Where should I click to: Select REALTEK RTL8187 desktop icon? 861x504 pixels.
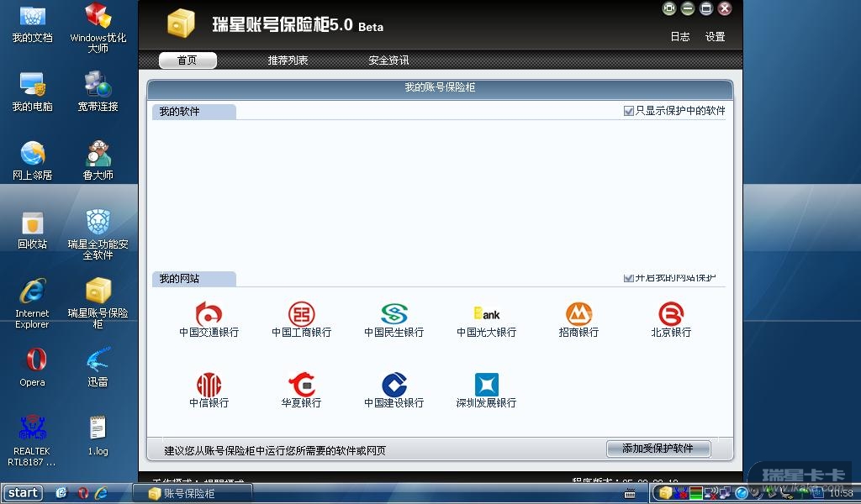(x=33, y=442)
